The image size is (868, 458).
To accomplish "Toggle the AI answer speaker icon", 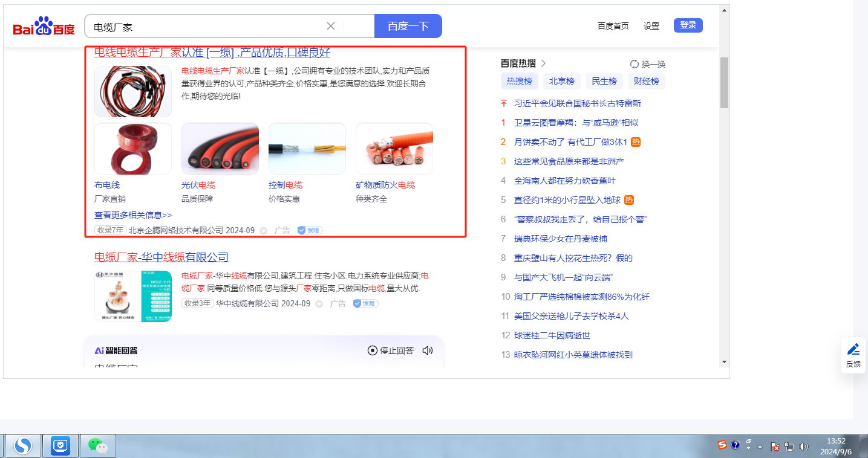I will click(x=428, y=350).
